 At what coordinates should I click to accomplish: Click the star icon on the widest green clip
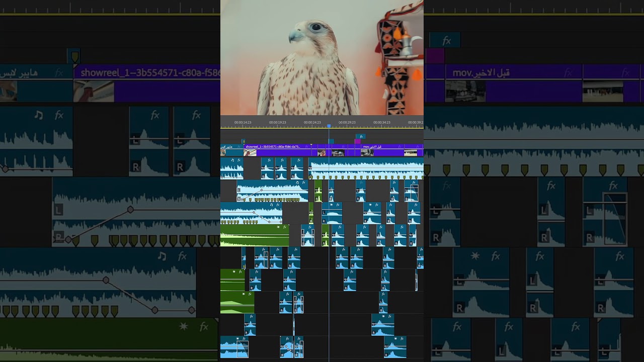[x=278, y=227]
